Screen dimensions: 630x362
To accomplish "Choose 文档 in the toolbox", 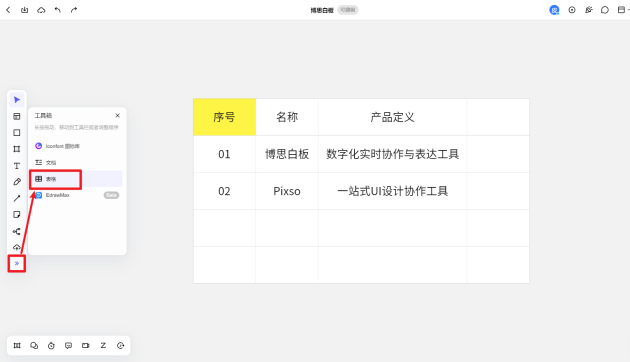I will click(x=77, y=162).
